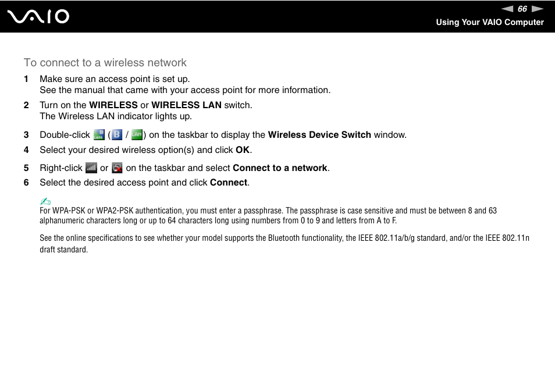Click the WPA-PSK passphrase note paragraph
The height and width of the screenshot is (392, 555).
[x=268, y=215]
